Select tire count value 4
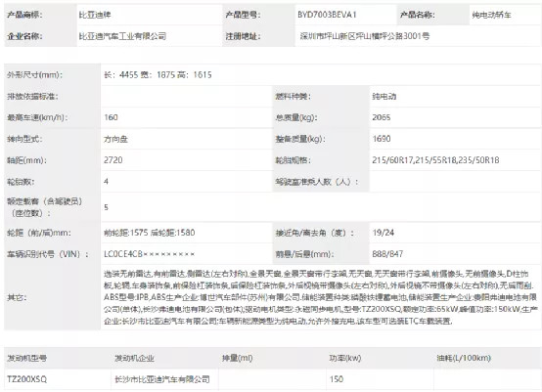Image resolution: width=542 pixels, height=392 pixels. tap(106, 182)
